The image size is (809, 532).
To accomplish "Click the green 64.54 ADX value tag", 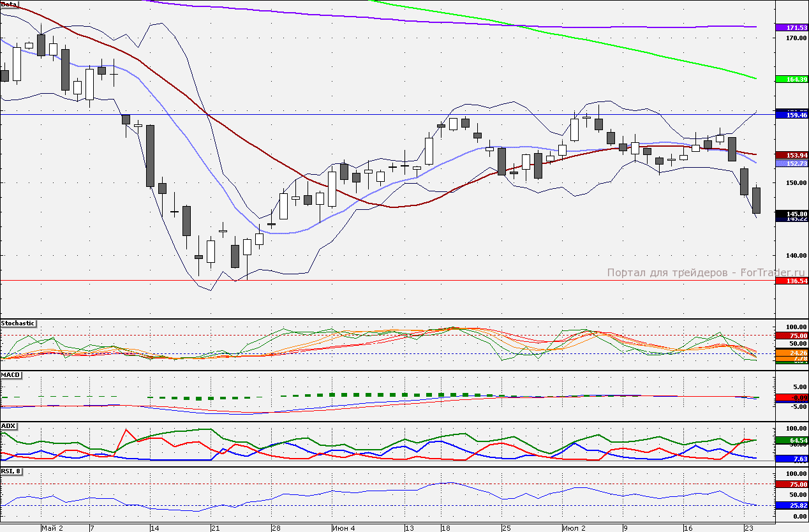I will point(791,440).
